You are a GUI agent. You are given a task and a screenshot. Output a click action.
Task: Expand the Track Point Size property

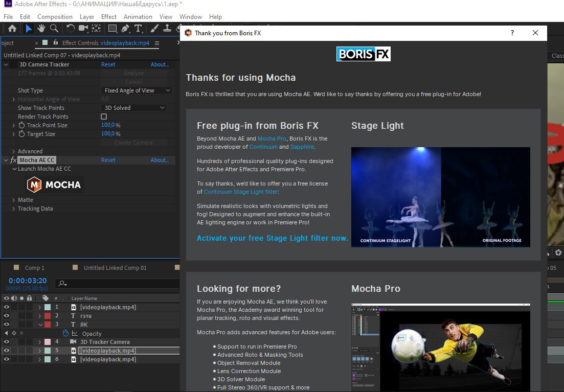(x=14, y=125)
